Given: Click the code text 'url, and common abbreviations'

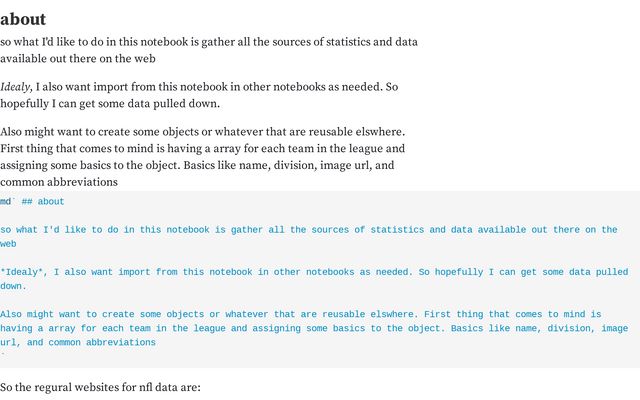Looking at the screenshot, I should tap(78, 342).
